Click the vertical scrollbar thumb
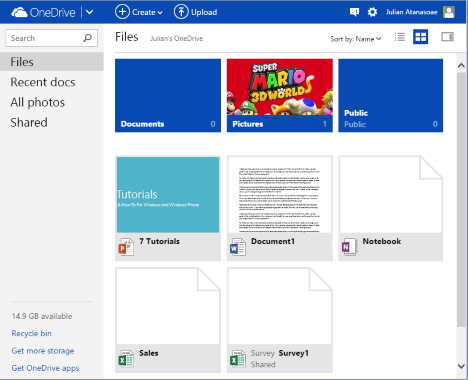Viewport: 468px width, 380px height. tap(461, 199)
